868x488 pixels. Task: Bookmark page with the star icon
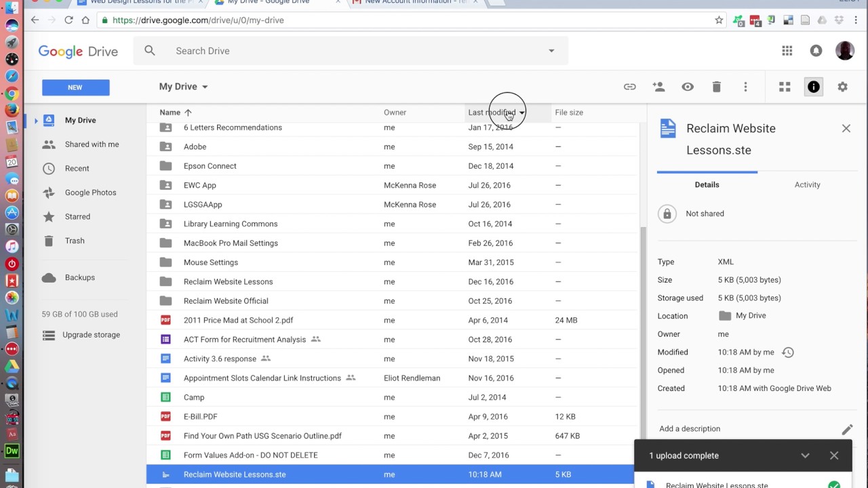719,20
